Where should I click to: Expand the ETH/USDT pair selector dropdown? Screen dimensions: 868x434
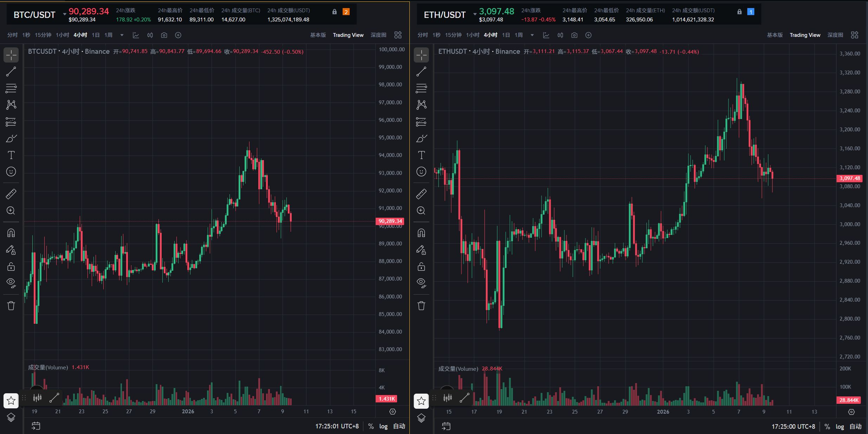475,14
